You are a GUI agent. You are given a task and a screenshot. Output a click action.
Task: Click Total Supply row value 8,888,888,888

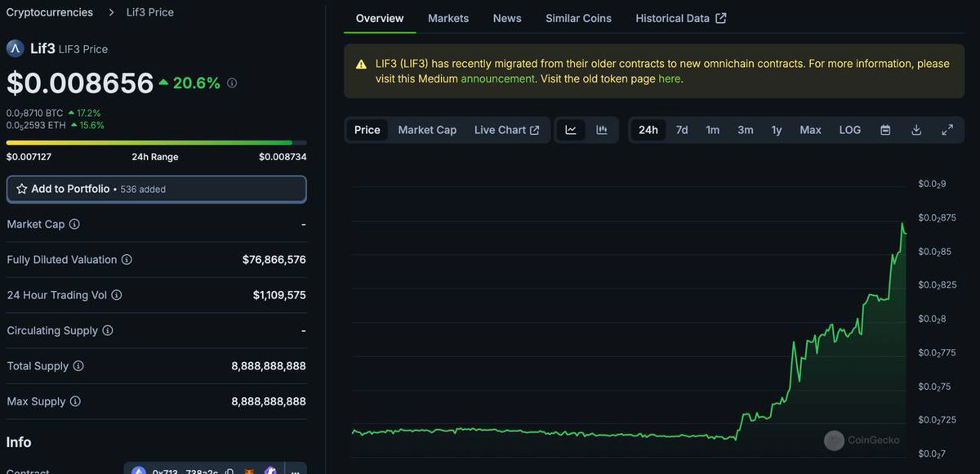pyautogui.click(x=269, y=366)
